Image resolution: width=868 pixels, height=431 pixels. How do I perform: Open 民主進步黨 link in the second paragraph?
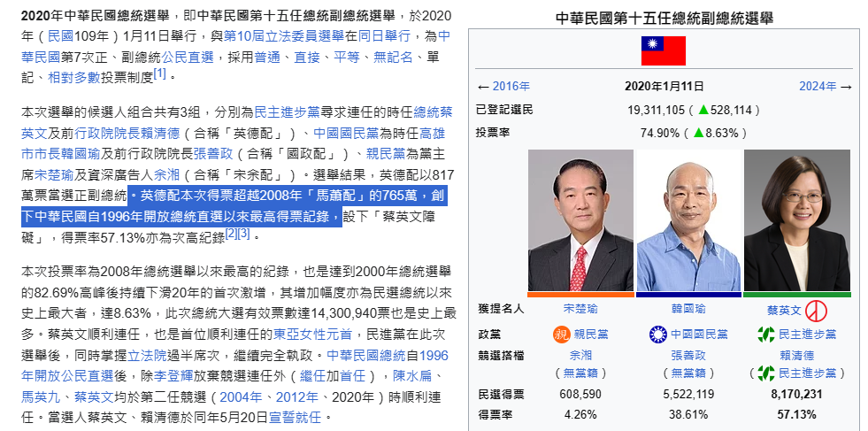pos(287,112)
